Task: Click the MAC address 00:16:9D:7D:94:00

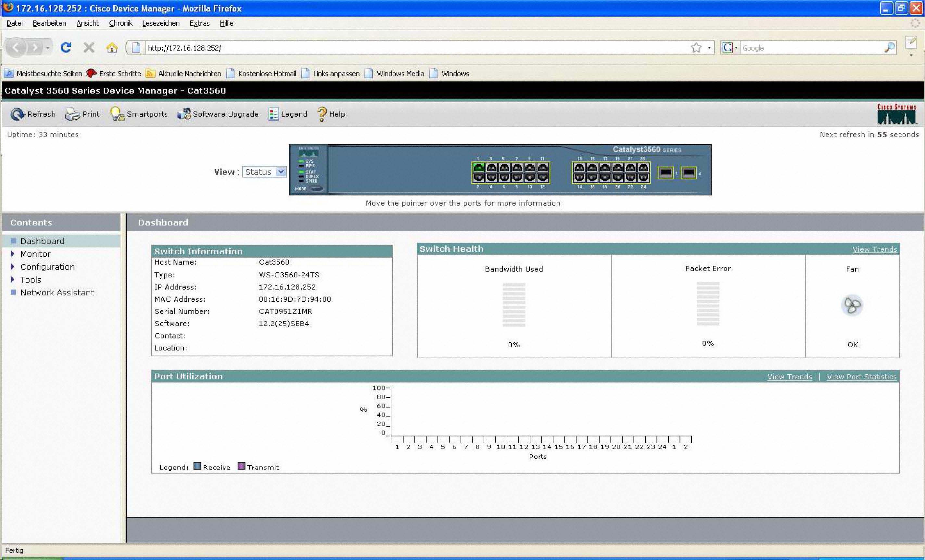Action: (x=295, y=299)
